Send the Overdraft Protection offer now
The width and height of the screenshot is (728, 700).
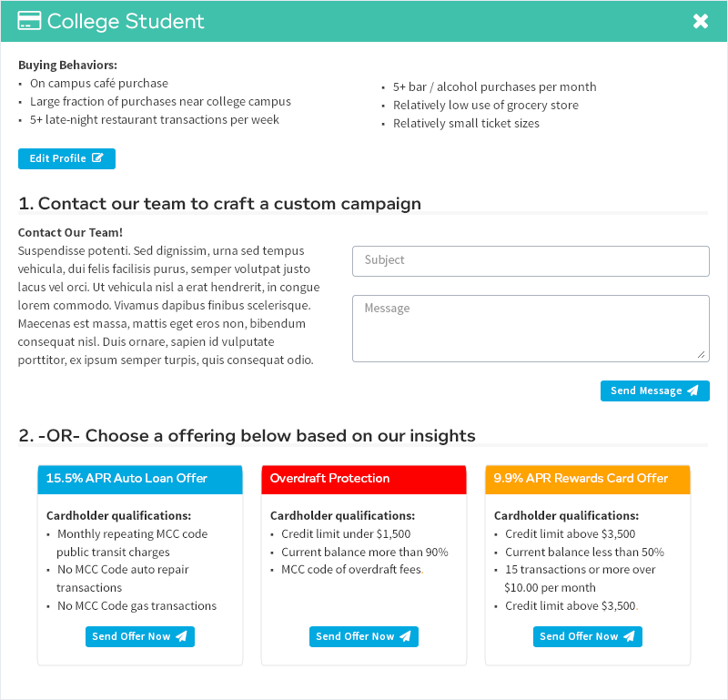click(363, 636)
